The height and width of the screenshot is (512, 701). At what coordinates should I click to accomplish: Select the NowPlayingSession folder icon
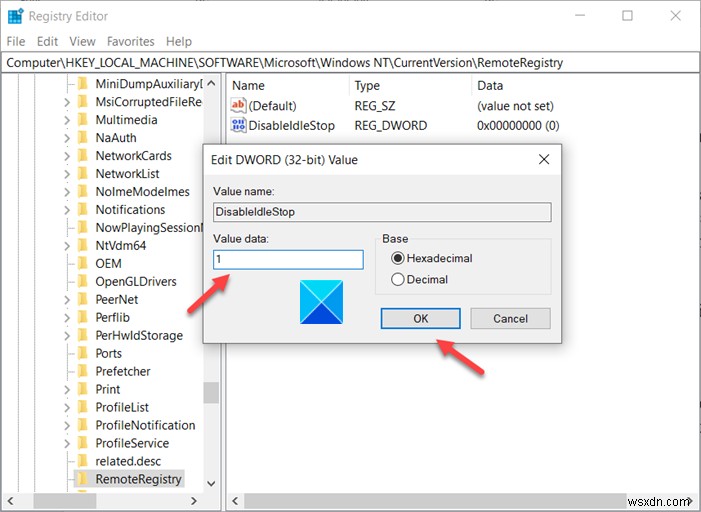83,228
